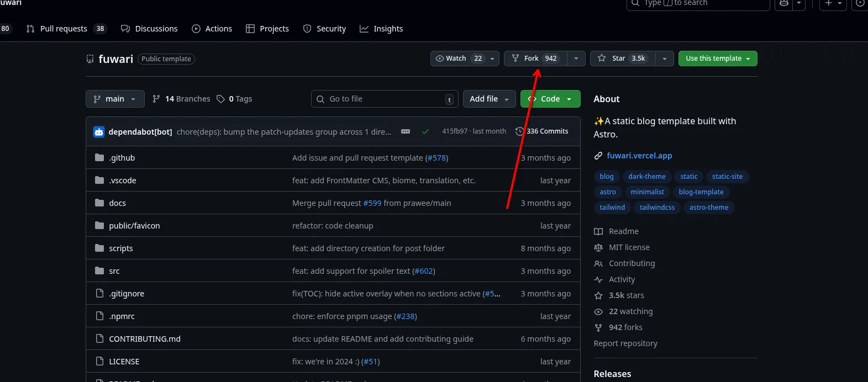Click the LICENSE file icon
868x382 pixels.
coord(99,362)
